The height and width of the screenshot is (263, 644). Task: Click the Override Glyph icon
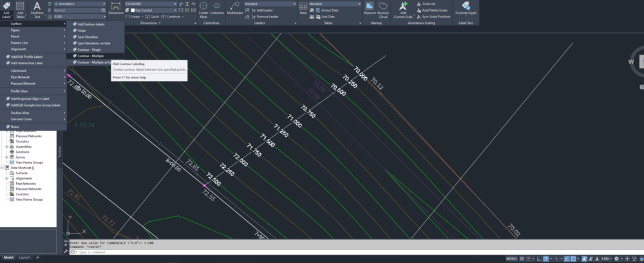[x=466, y=8]
